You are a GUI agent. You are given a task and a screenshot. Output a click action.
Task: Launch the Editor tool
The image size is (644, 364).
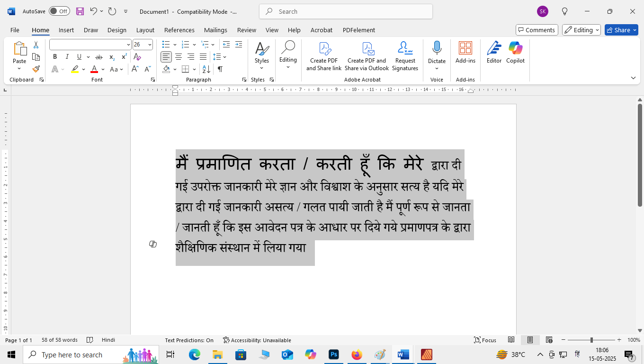point(494,53)
